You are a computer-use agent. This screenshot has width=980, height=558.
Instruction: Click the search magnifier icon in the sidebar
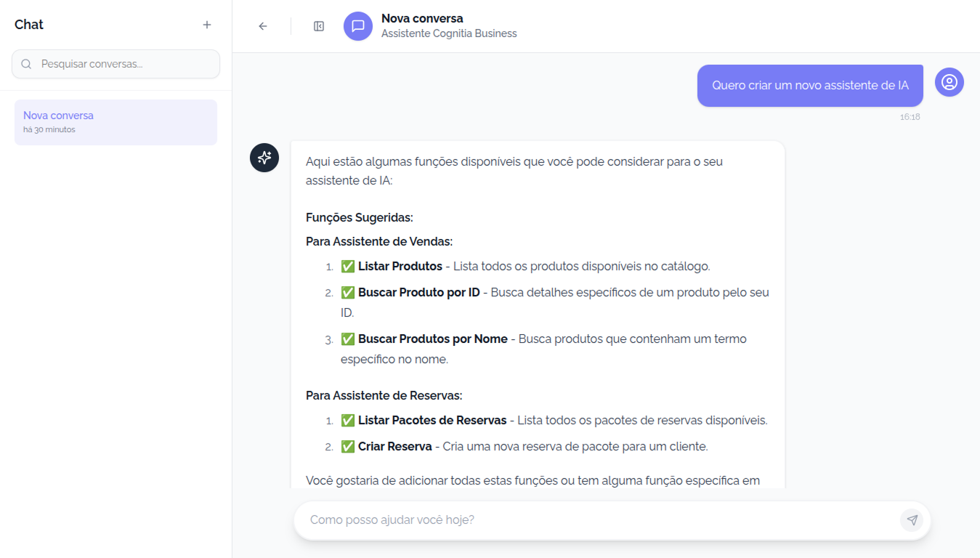point(26,64)
